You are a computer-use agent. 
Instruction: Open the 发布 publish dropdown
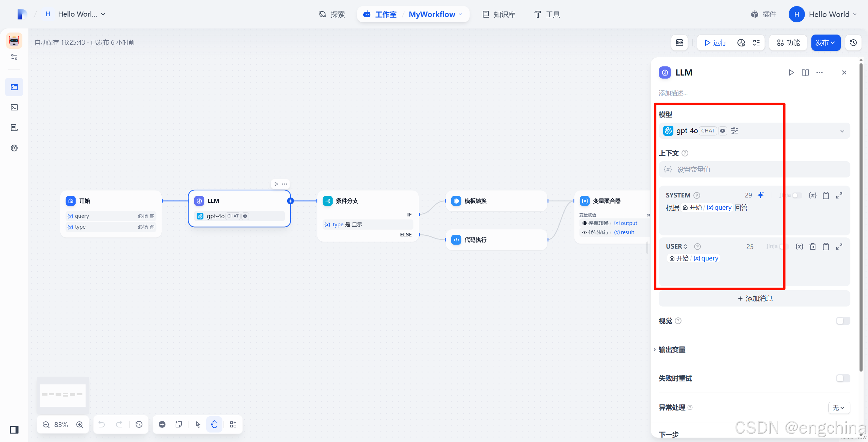pos(826,43)
